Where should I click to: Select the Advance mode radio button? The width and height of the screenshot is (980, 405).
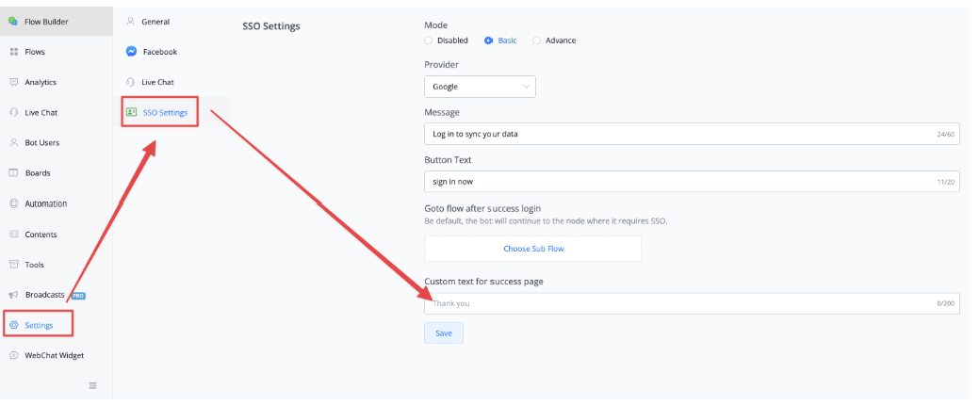tap(537, 40)
